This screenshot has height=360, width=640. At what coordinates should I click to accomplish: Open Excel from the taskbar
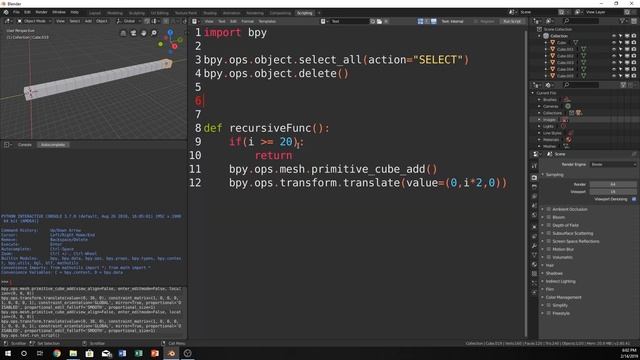coord(138,353)
